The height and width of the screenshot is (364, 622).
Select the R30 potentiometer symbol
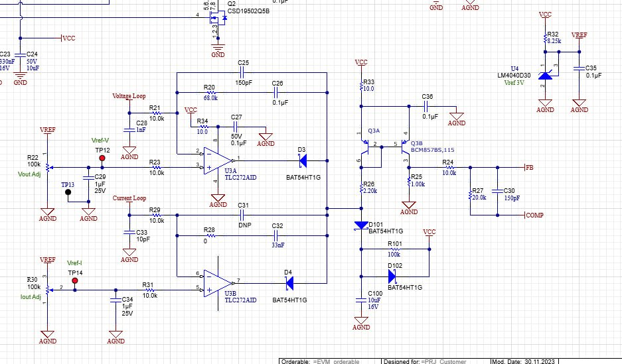(x=48, y=290)
